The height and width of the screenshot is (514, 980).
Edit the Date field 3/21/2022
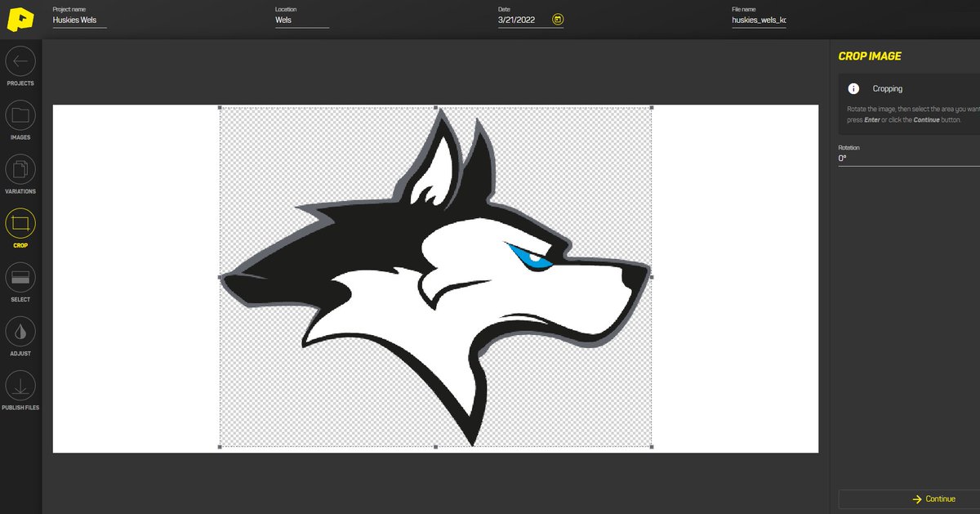point(523,20)
